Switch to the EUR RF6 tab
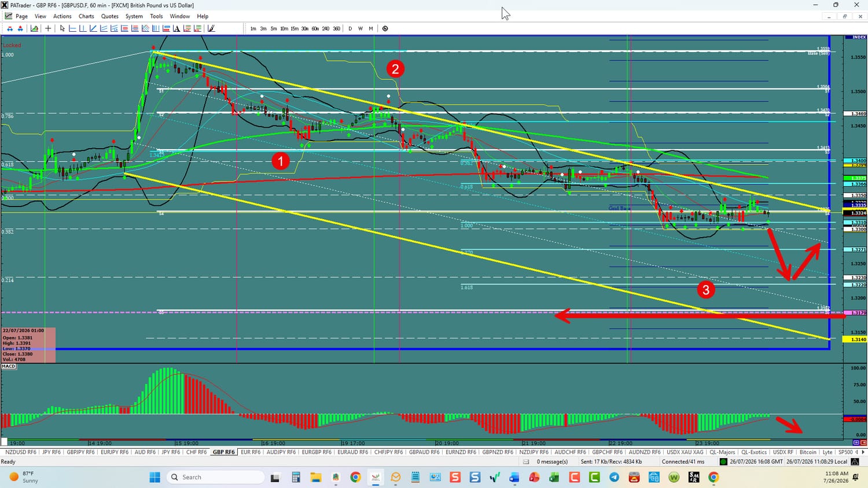 point(251,452)
